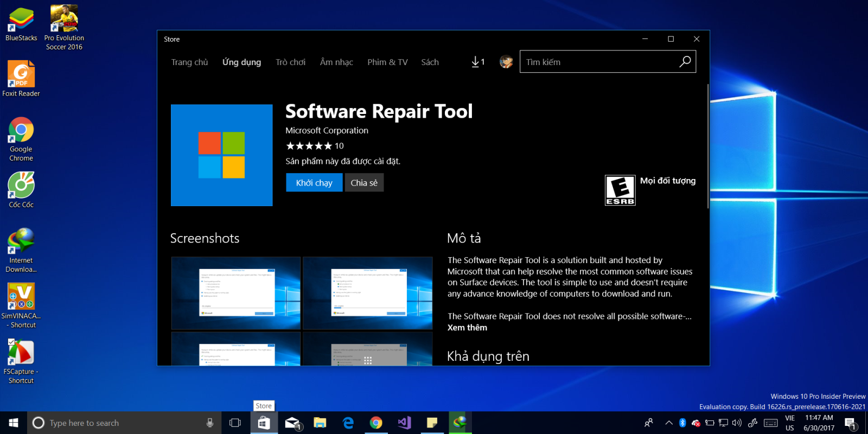Open BlueStacks desktop shortcut
The image size is (868, 434).
(21, 24)
